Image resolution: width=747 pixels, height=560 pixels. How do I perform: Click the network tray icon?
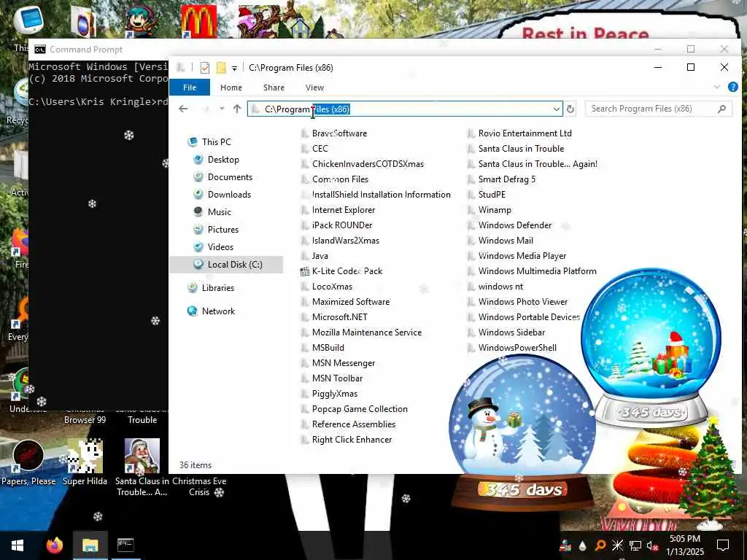635,545
